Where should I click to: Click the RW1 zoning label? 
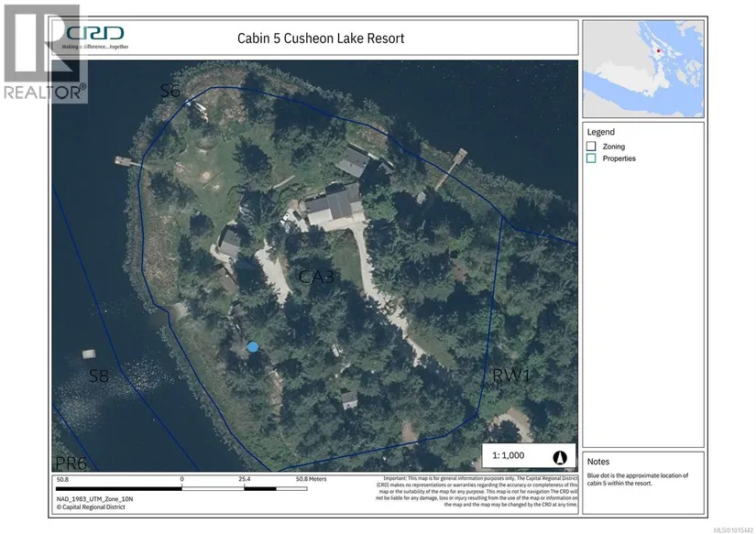[511, 375]
